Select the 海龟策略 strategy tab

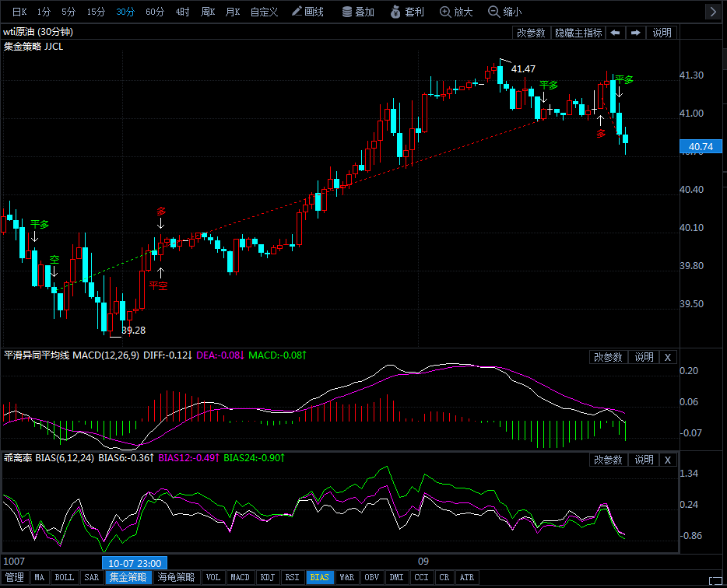click(176, 577)
